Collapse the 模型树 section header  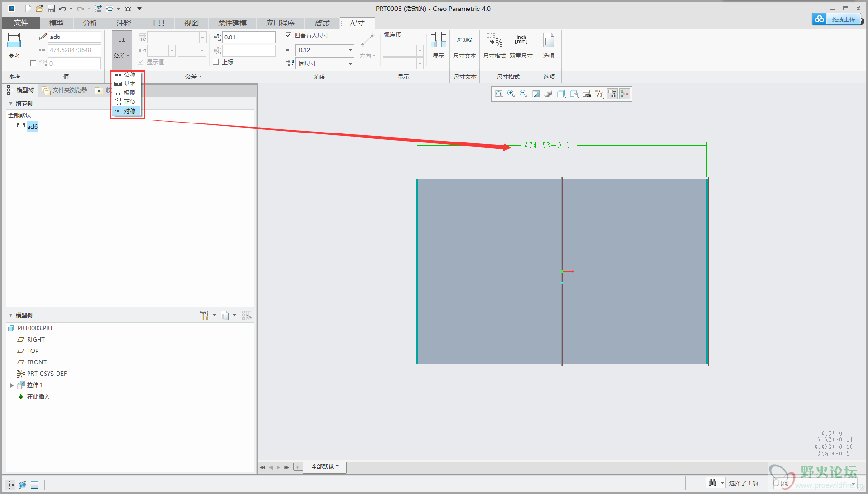pos(10,315)
